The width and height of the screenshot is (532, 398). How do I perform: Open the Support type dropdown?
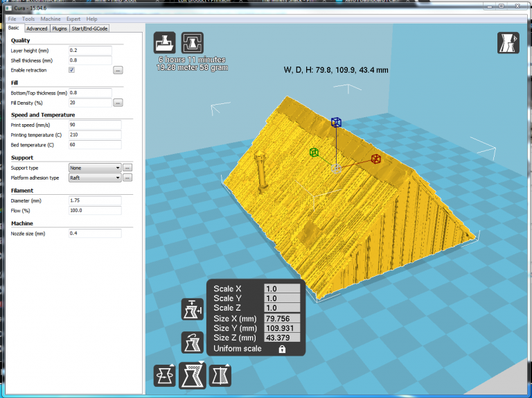95,168
